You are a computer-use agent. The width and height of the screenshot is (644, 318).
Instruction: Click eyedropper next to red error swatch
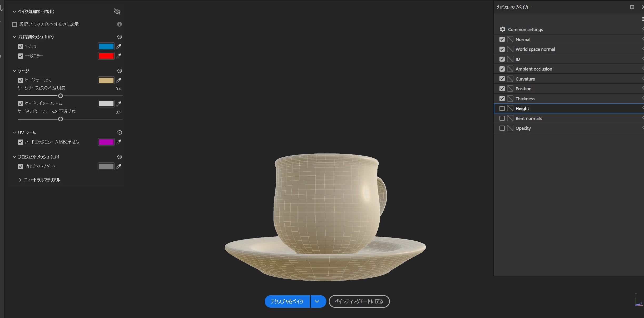coord(119,56)
